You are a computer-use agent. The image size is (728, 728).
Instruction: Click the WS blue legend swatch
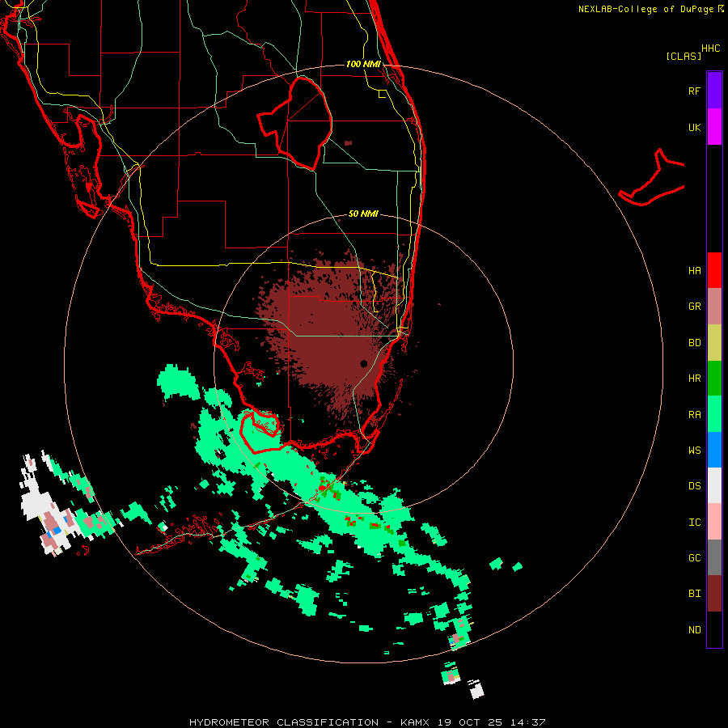pyautogui.click(x=714, y=450)
